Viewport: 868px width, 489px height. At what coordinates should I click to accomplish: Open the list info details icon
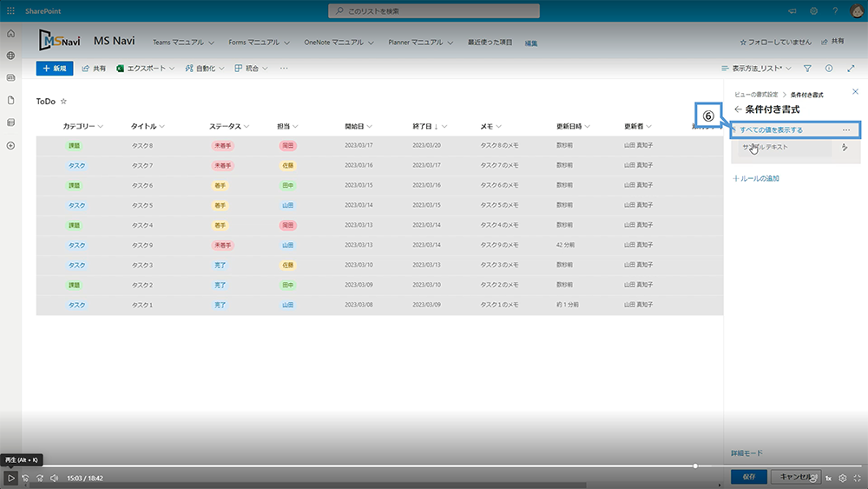pyautogui.click(x=829, y=69)
